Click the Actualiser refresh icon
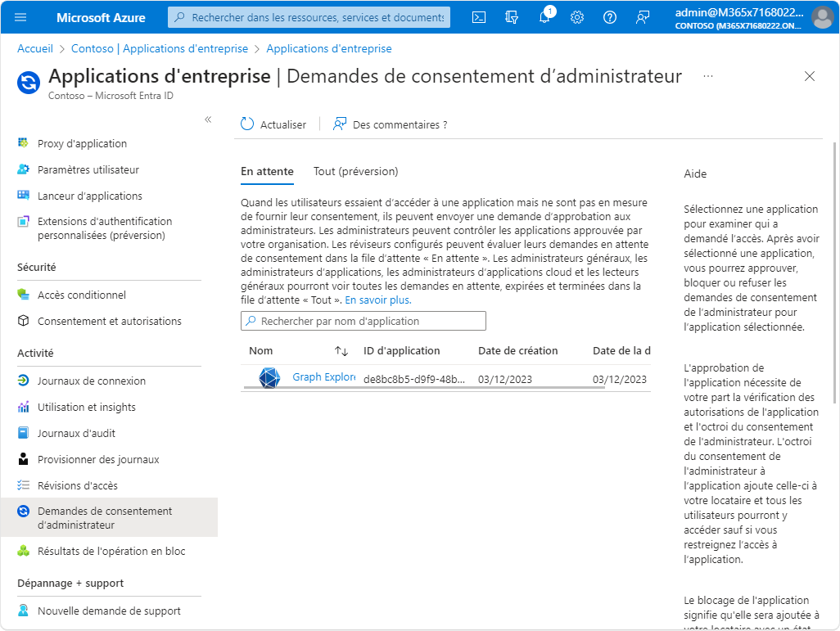 coord(247,124)
